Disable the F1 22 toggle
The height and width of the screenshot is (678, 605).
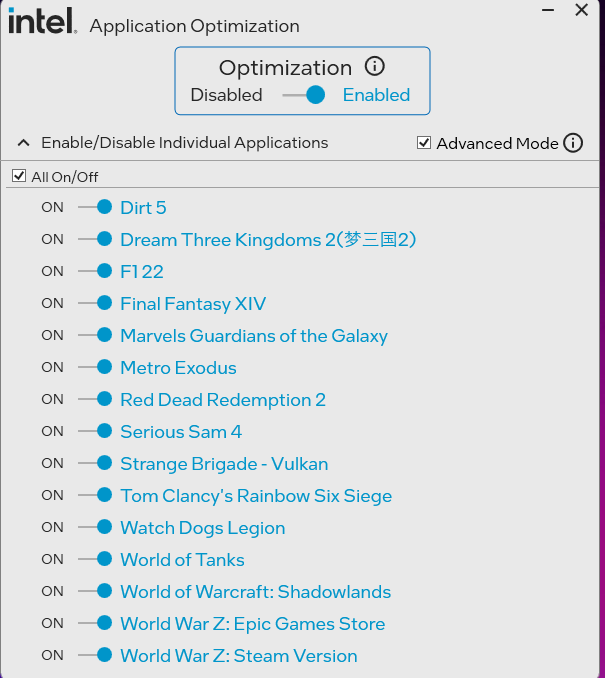click(96, 271)
